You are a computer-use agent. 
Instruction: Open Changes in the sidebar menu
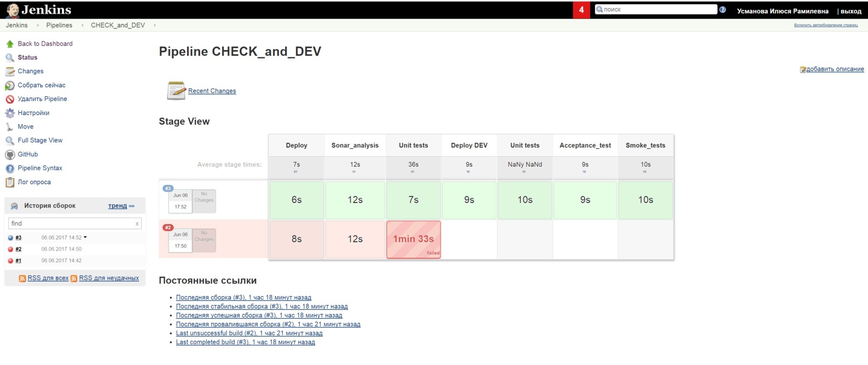click(31, 71)
